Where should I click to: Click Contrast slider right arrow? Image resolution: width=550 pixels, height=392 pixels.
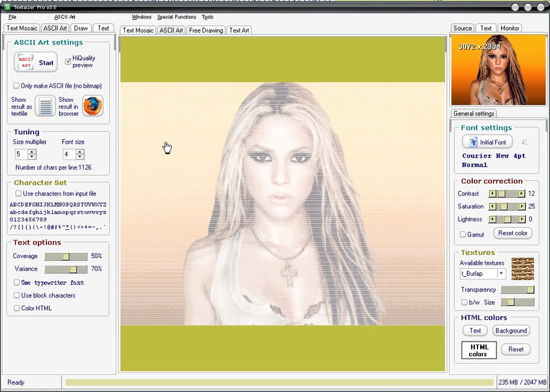click(521, 194)
